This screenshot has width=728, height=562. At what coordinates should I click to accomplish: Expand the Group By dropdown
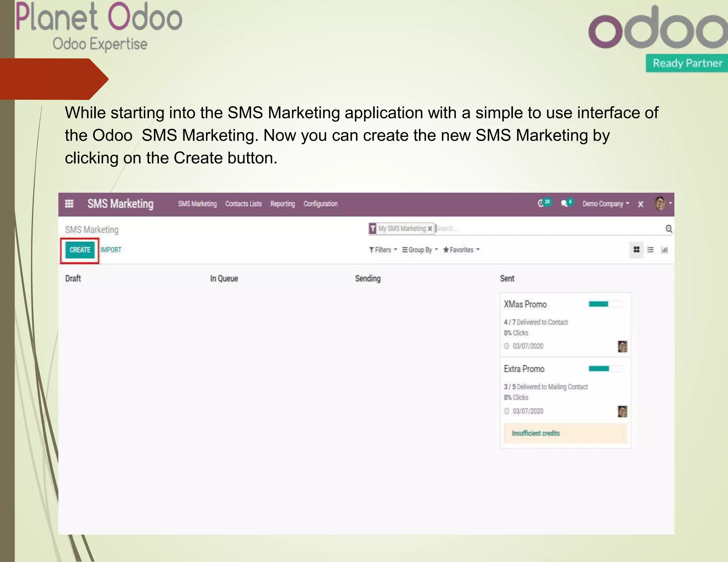tap(420, 250)
